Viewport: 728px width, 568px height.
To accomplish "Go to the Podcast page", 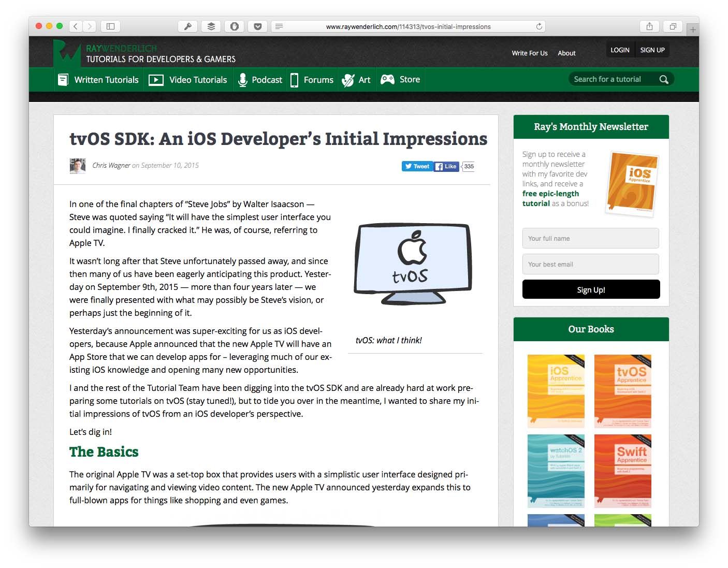I will 259,80.
